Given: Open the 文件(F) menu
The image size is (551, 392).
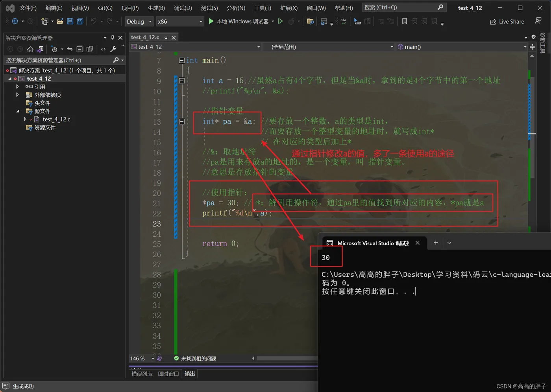Looking at the screenshot, I should (x=28, y=8).
